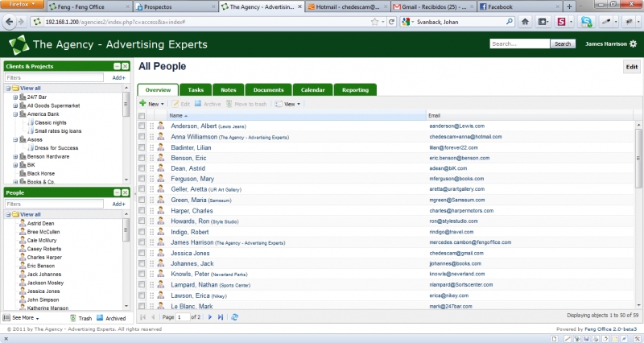Click Add+ in People panel

tap(118, 205)
